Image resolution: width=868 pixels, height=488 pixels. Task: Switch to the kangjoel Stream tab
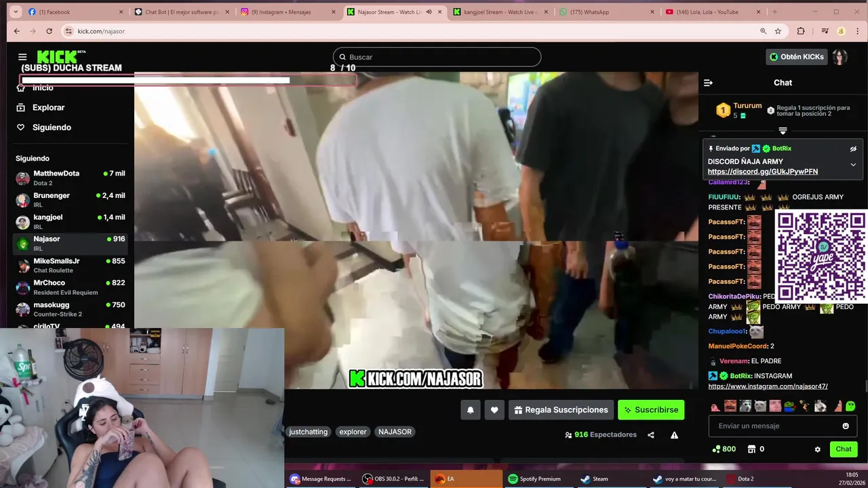pyautogui.click(x=502, y=12)
